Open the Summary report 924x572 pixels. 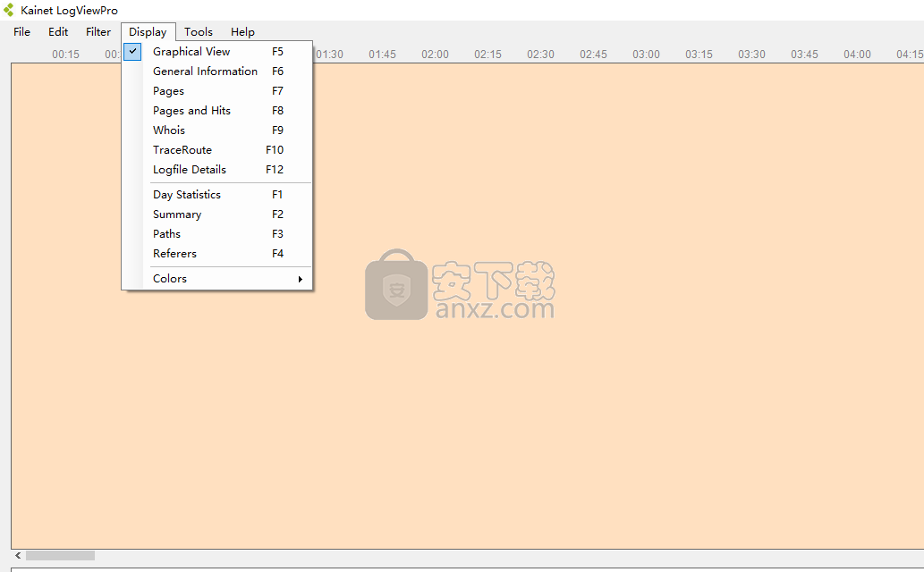pos(216,214)
